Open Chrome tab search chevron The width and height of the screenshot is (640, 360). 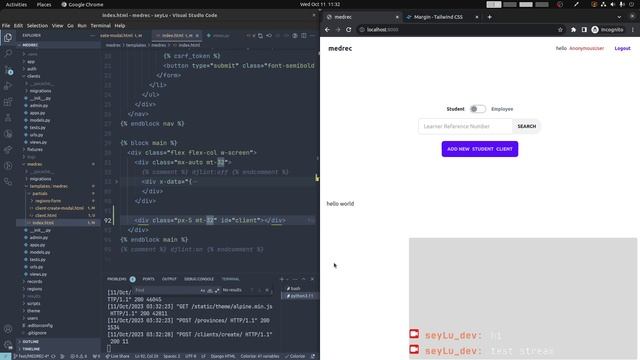pos(619,17)
